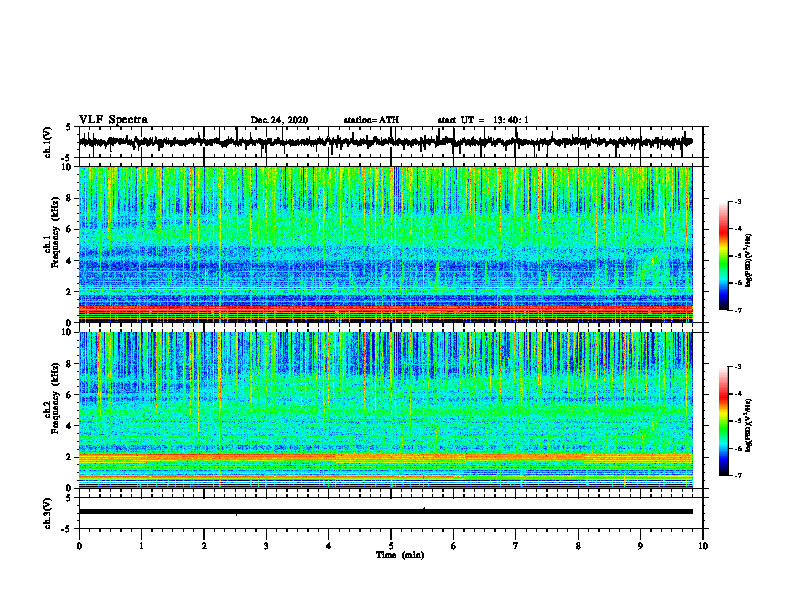Click the "6" kHz tick on ch.2 spectrogram

pyautogui.click(x=70, y=395)
